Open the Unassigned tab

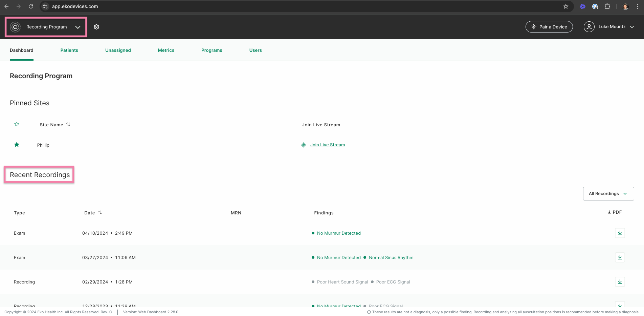(x=118, y=50)
